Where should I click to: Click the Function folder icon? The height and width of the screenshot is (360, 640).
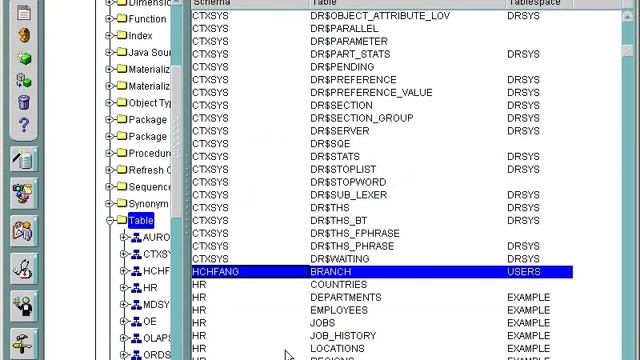click(x=122, y=18)
